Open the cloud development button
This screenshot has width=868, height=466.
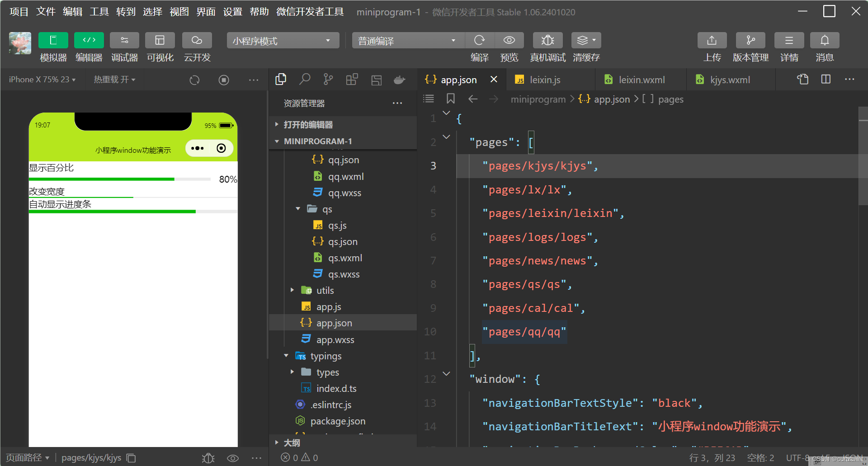(x=197, y=40)
